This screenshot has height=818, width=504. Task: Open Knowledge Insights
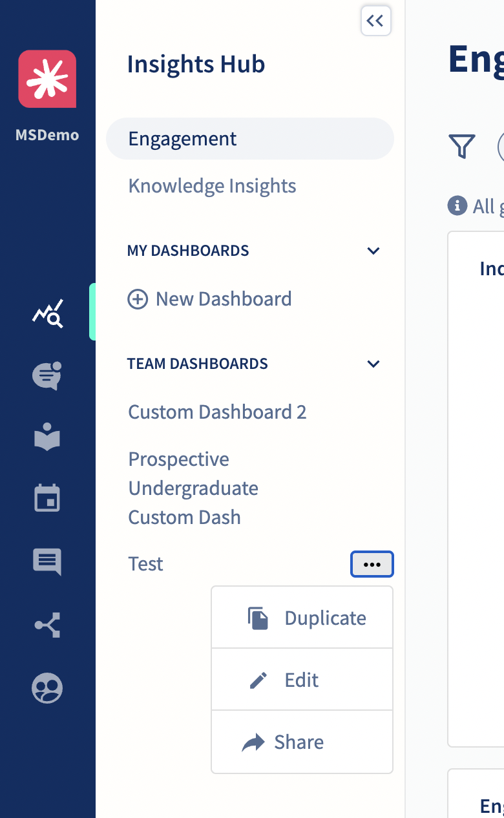212,186
